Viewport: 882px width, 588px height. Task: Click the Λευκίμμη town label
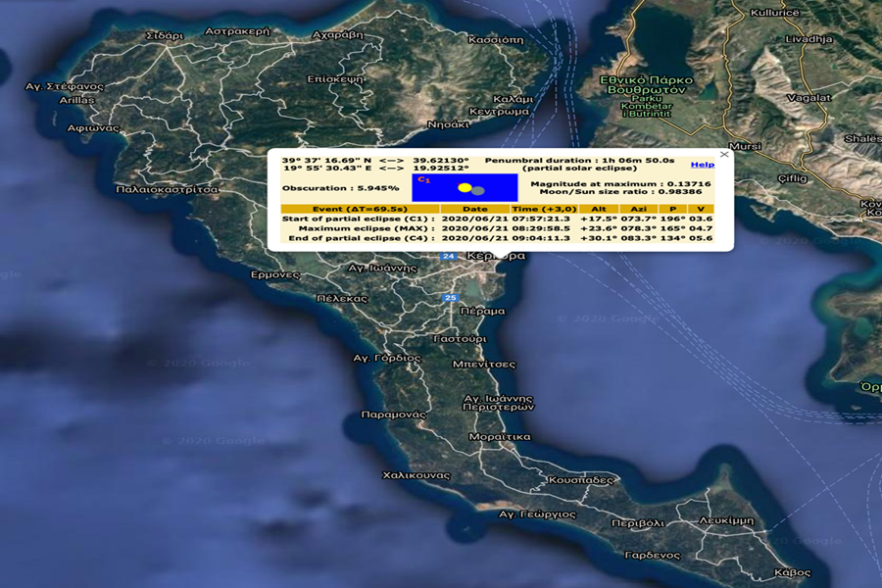click(x=726, y=520)
